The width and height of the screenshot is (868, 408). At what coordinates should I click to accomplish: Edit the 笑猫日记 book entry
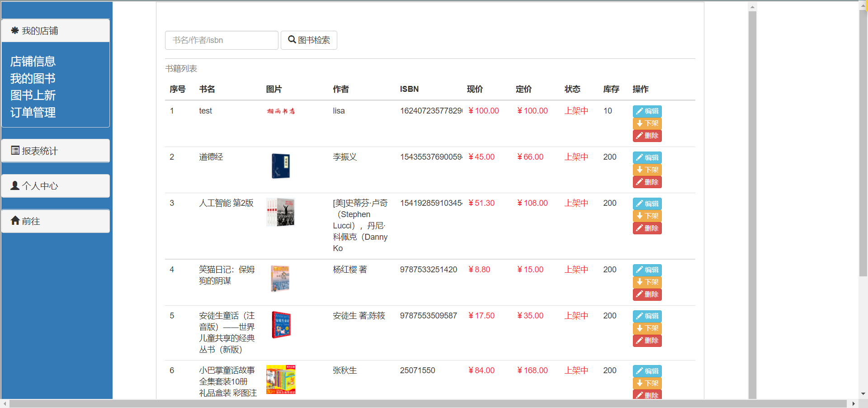(647, 270)
